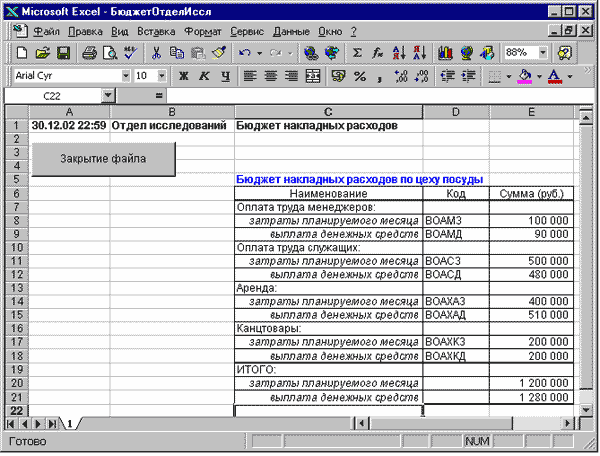Open the fill color dropdown arrow
Image resolution: width=600 pixels, height=456 pixels.
539,76
